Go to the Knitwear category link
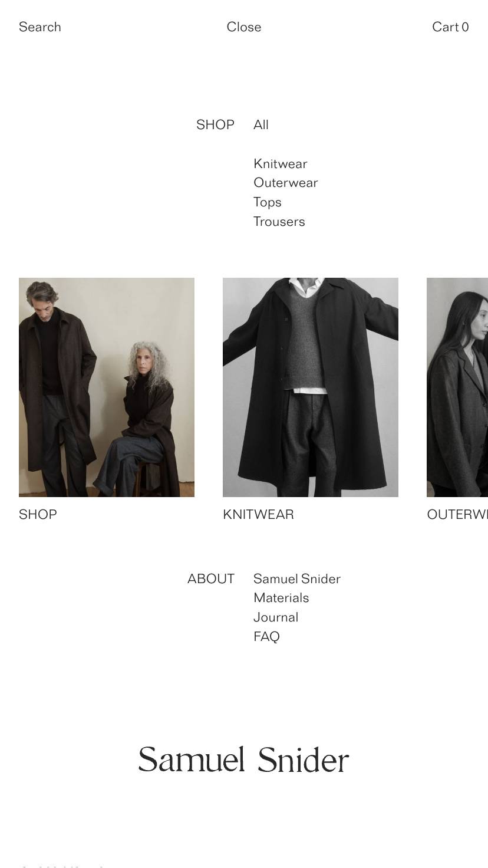Image resolution: width=488 pixels, height=868 pixels. coord(281,164)
